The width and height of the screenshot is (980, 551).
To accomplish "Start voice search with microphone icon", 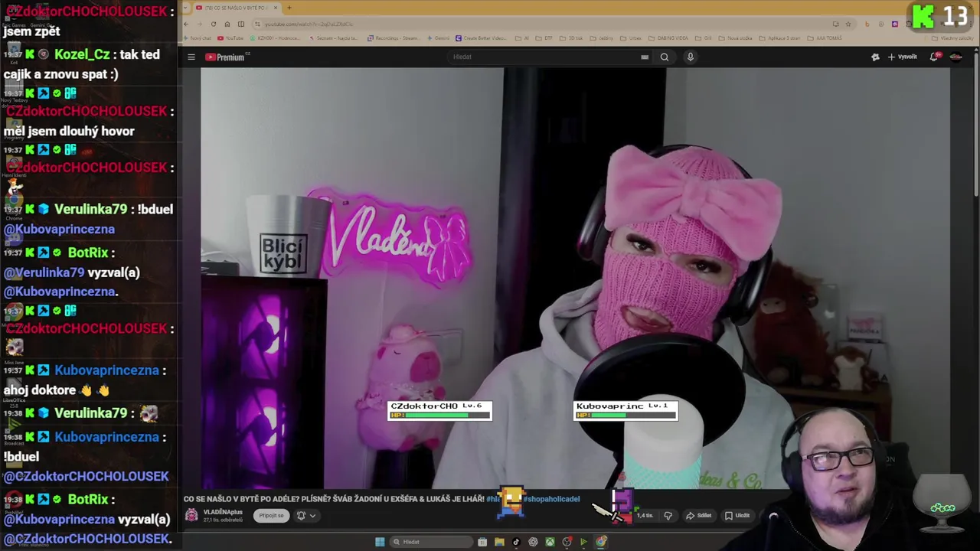I will [x=690, y=57].
